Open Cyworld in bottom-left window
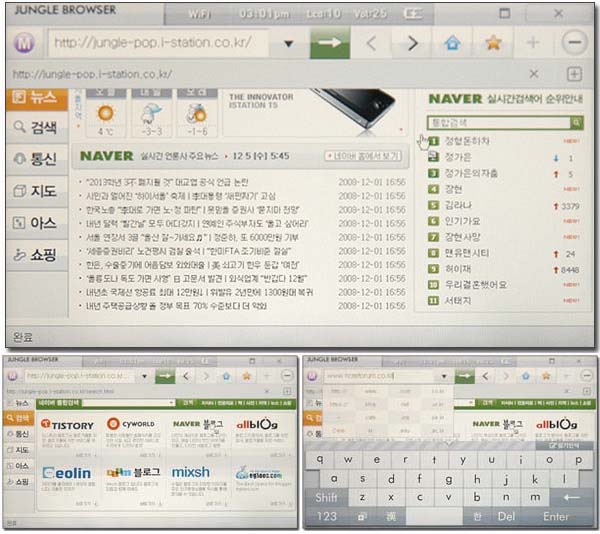The image size is (600, 534). click(x=131, y=424)
